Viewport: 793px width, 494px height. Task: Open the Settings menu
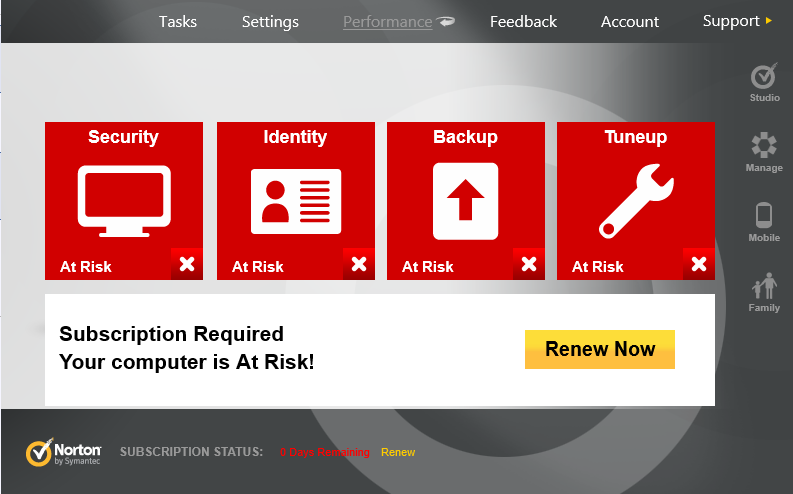click(x=270, y=22)
